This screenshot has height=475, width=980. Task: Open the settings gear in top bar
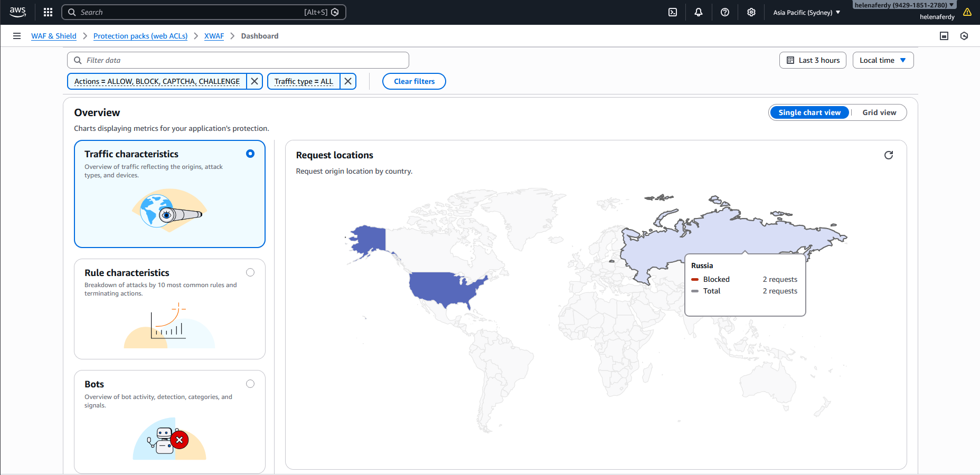pyautogui.click(x=751, y=12)
